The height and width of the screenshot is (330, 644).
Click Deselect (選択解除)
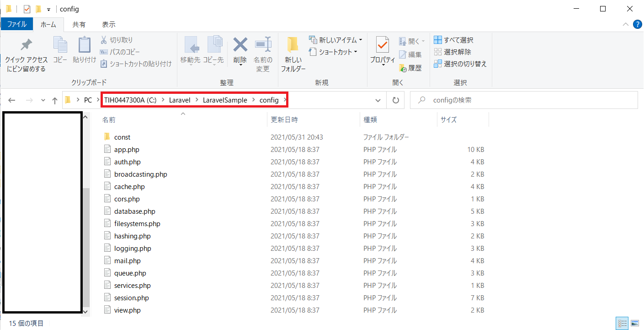coord(452,52)
